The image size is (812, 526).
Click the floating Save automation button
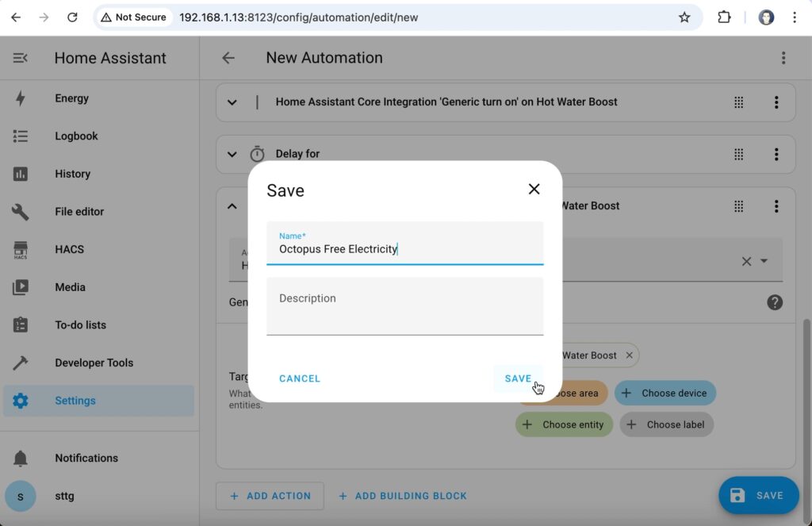758,495
